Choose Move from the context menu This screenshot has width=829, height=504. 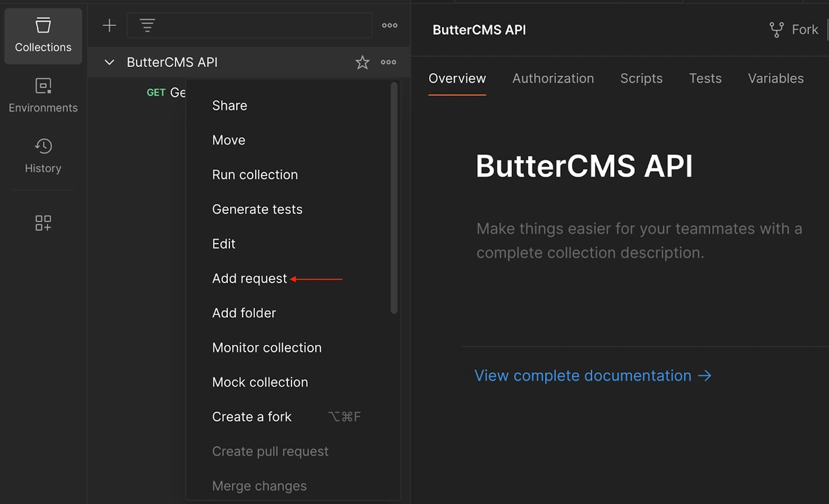click(229, 140)
